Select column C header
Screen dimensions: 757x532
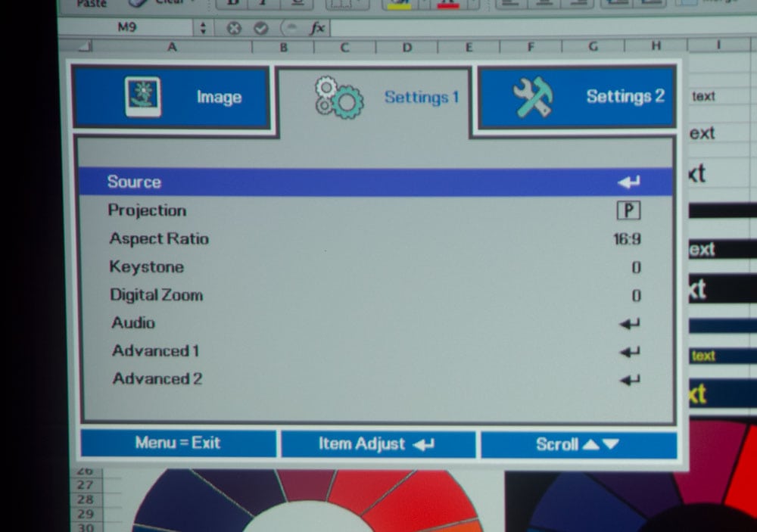[344, 48]
